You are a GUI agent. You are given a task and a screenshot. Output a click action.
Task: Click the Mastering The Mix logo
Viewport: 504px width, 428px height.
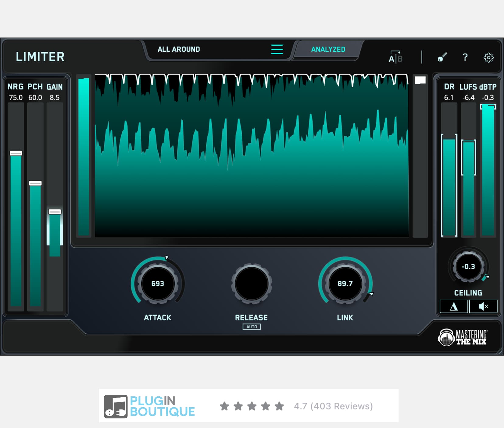click(463, 337)
